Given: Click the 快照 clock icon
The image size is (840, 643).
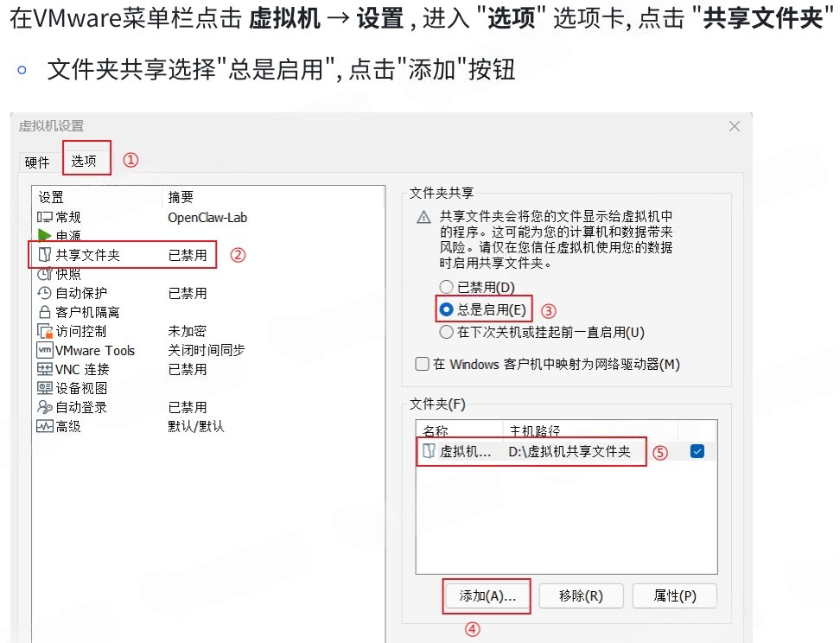Looking at the screenshot, I should pos(45,274).
